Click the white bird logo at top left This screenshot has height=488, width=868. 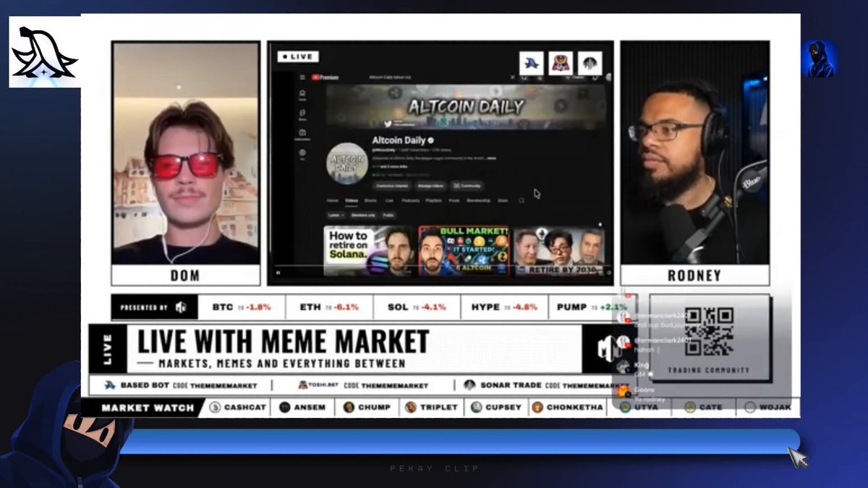45,52
